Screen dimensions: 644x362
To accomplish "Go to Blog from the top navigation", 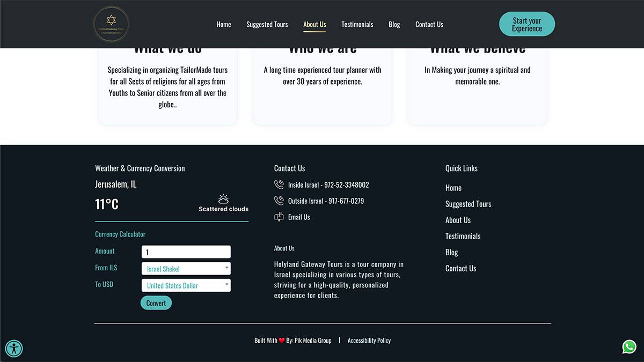I will pyautogui.click(x=394, y=25).
